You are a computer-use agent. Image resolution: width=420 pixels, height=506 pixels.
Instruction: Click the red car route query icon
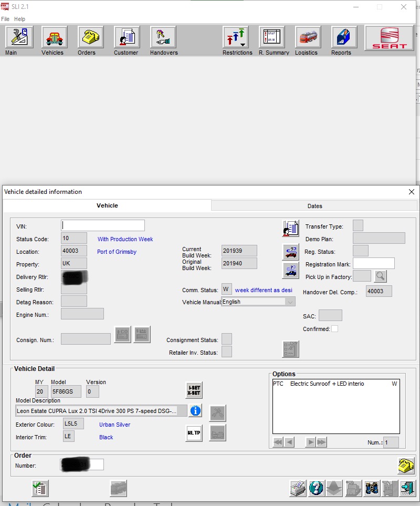(290, 252)
